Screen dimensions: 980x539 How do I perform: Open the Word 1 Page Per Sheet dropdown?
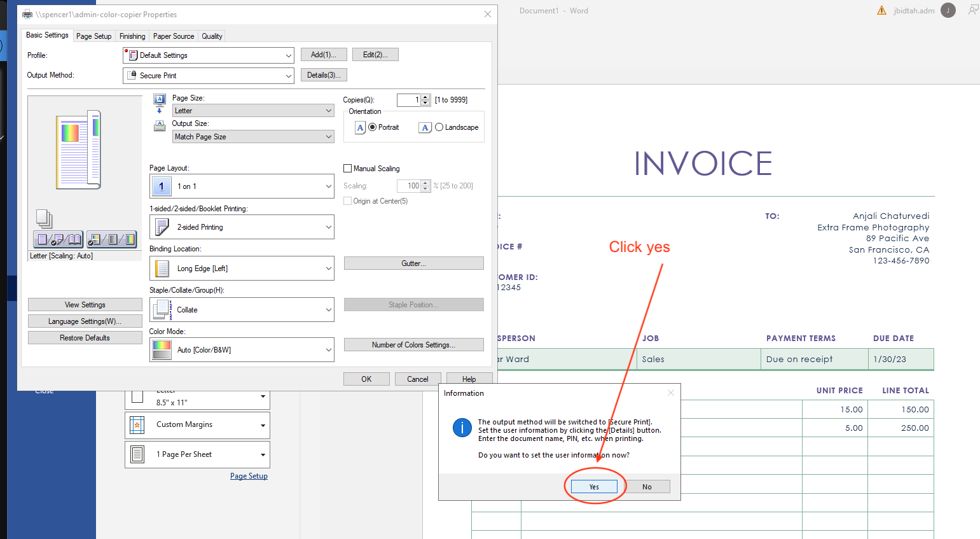pos(197,454)
